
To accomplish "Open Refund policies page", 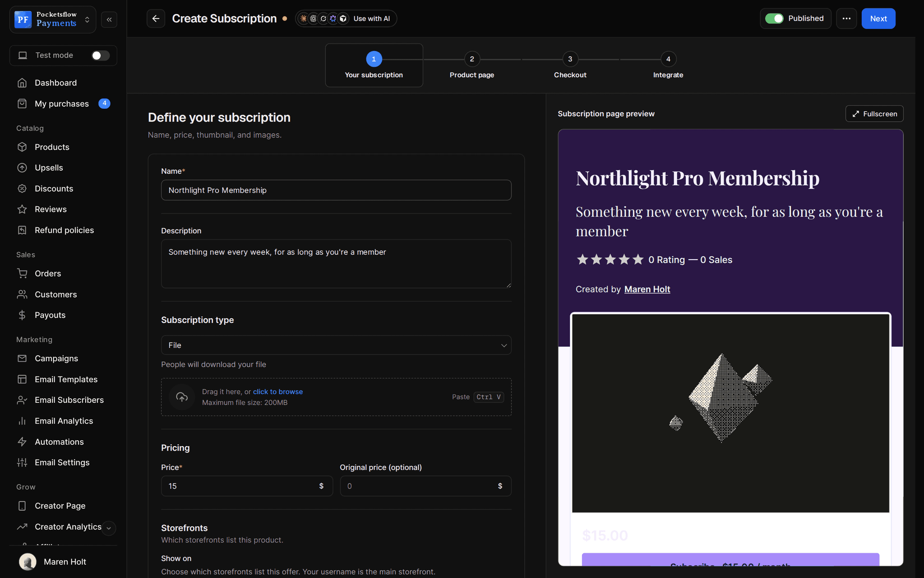I will tap(63, 230).
